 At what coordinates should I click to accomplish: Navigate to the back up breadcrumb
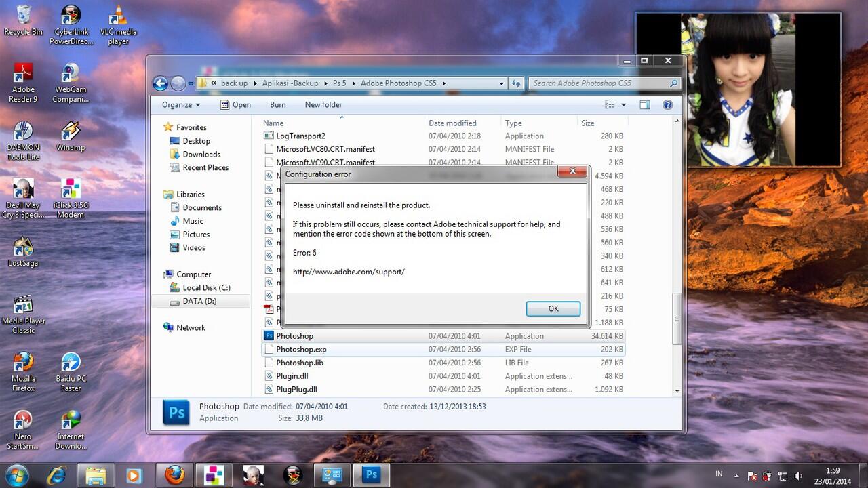tap(234, 83)
